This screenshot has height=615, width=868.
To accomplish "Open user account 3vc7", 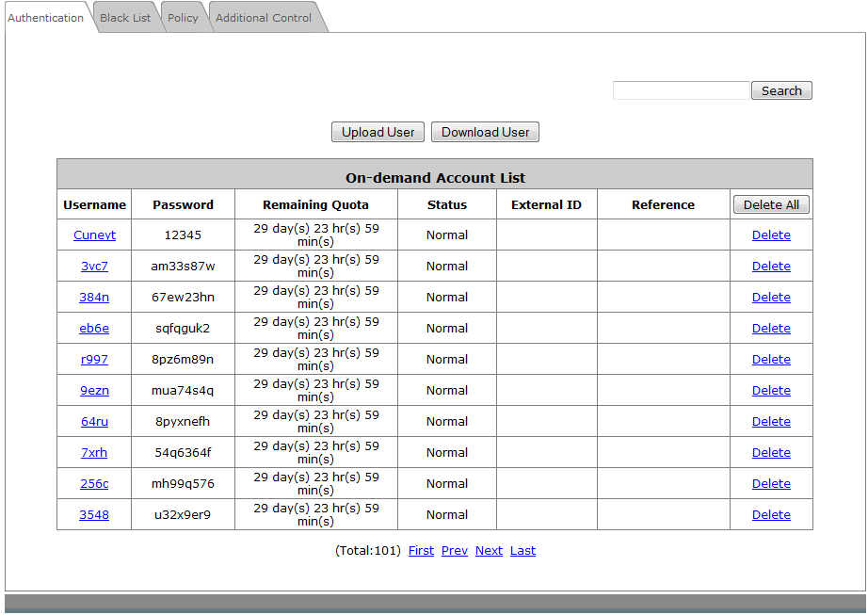I will (x=94, y=267).
